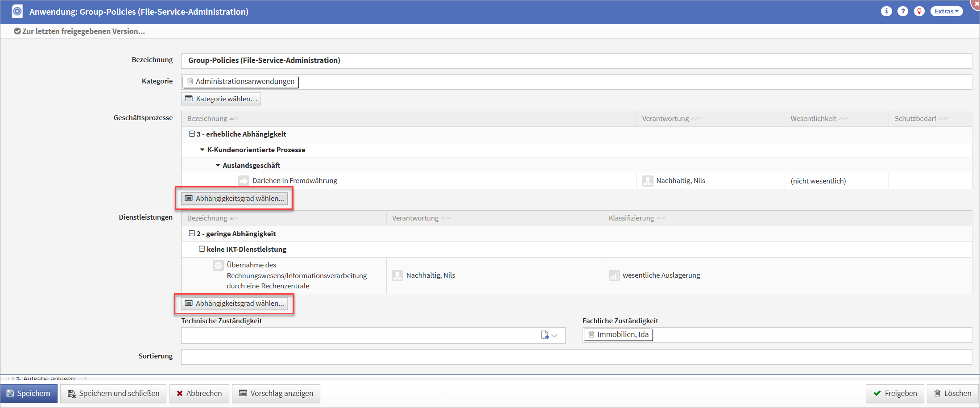Remove Immobilien, Ida via trash icon
This screenshot has width=980, height=408.
point(591,334)
